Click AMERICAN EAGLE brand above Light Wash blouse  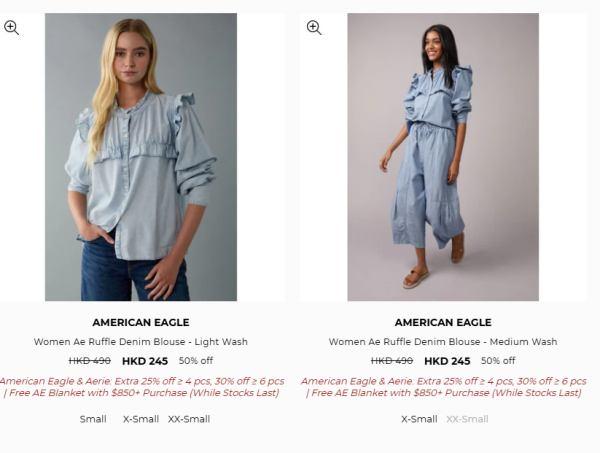point(141,323)
